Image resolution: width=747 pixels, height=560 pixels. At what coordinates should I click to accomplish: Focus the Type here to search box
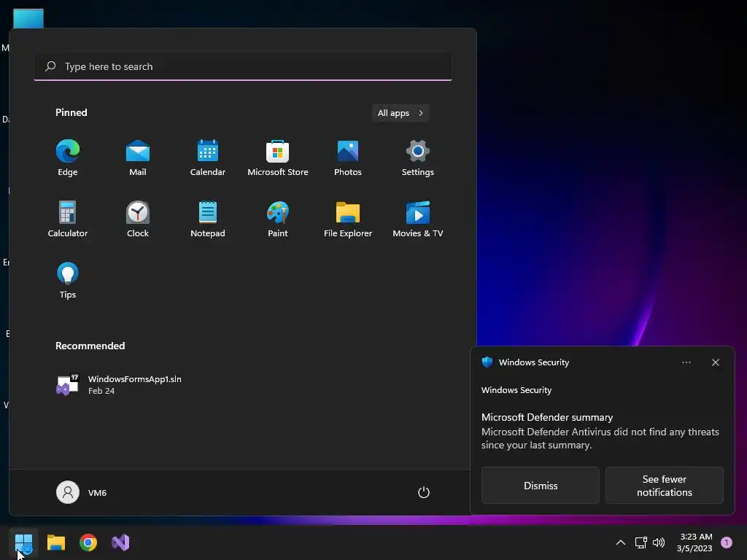[243, 66]
